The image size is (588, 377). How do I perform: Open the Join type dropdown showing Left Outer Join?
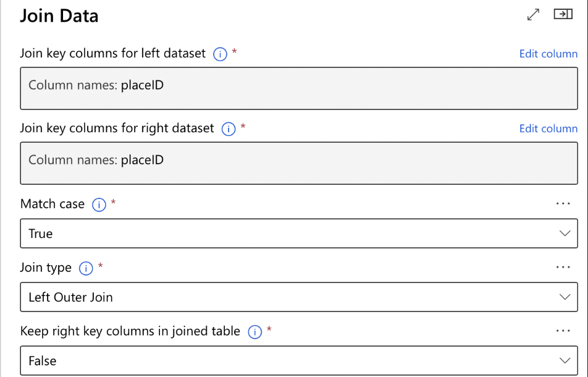[298, 297]
